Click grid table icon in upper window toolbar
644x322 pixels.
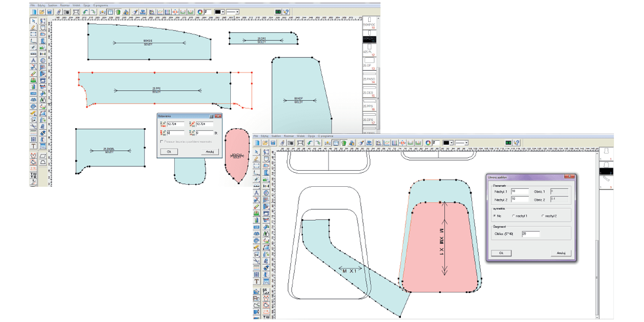[x=110, y=11]
